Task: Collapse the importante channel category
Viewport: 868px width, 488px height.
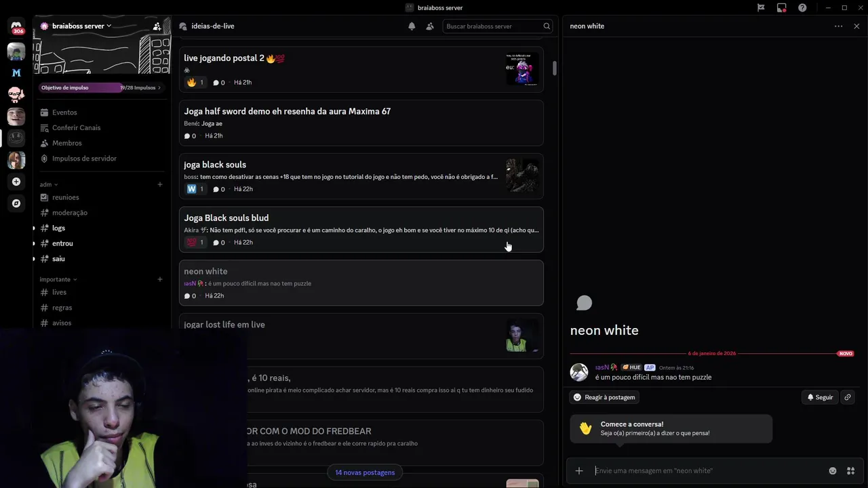Action: coord(58,279)
